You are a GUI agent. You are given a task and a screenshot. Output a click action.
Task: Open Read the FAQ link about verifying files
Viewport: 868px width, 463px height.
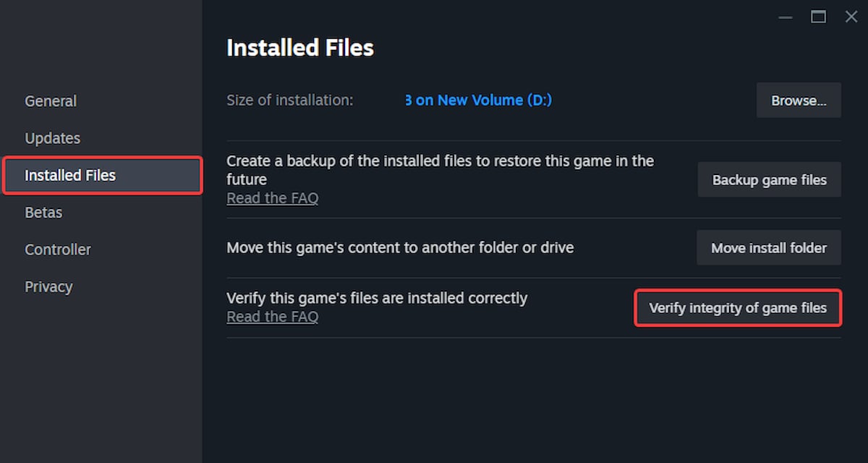pos(272,317)
